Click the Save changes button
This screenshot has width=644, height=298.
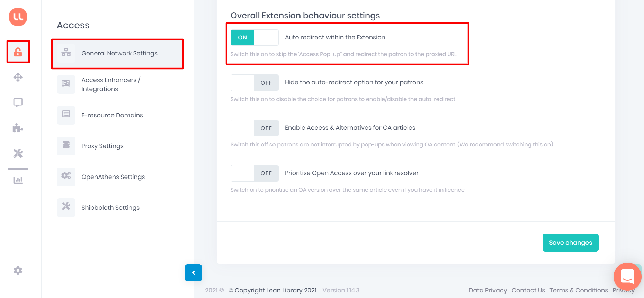(570, 243)
